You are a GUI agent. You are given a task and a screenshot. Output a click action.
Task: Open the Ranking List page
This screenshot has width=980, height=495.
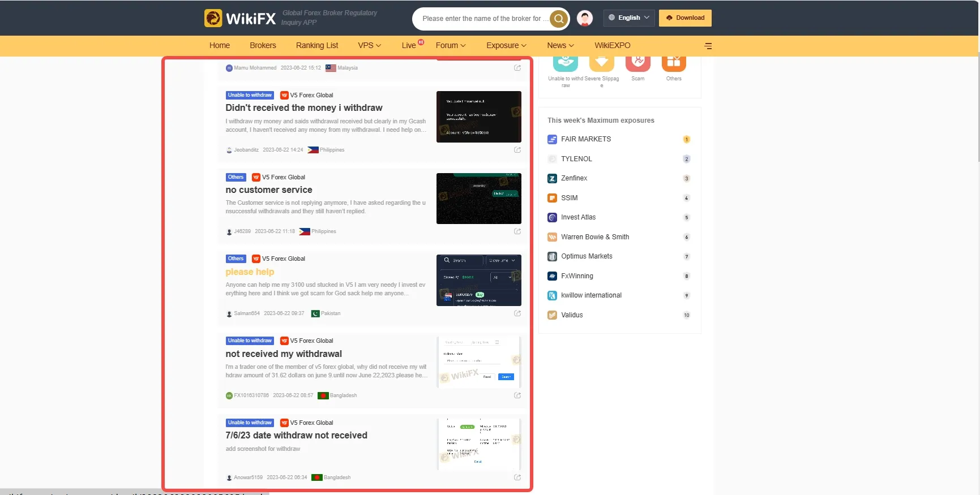click(317, 46)
